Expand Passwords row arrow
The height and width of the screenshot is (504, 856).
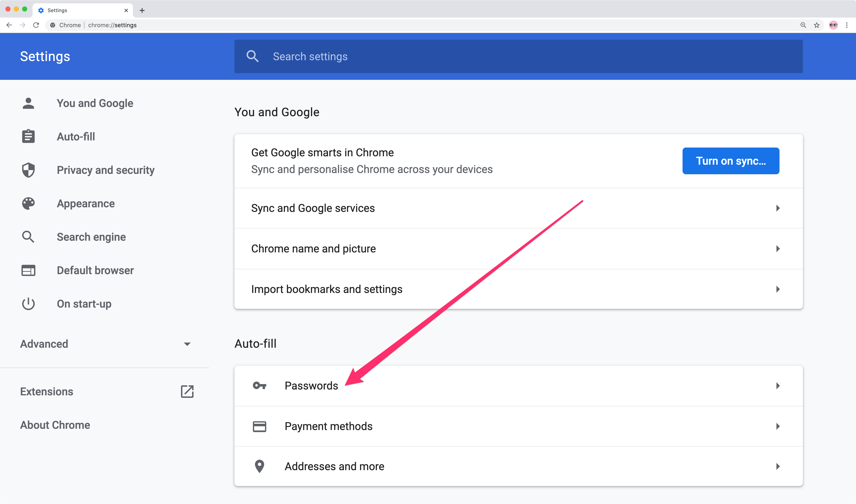tap(778, 386)
